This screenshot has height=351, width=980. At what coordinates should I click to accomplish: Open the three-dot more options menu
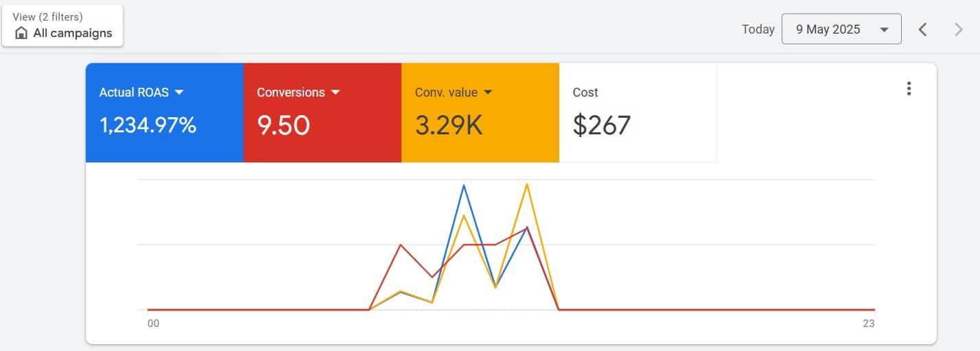pyautogui.click(x=909, y=88)
